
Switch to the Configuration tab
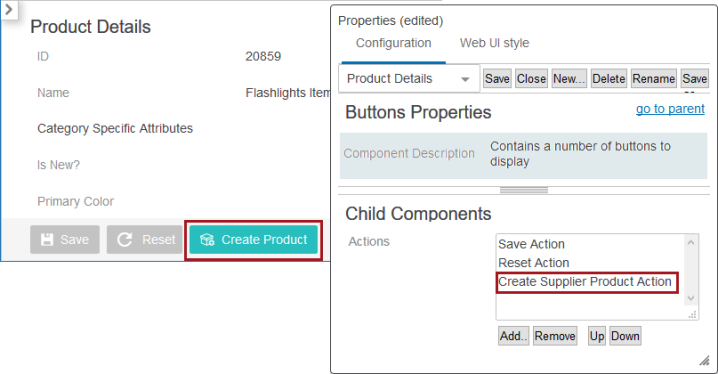pos(393,43)
